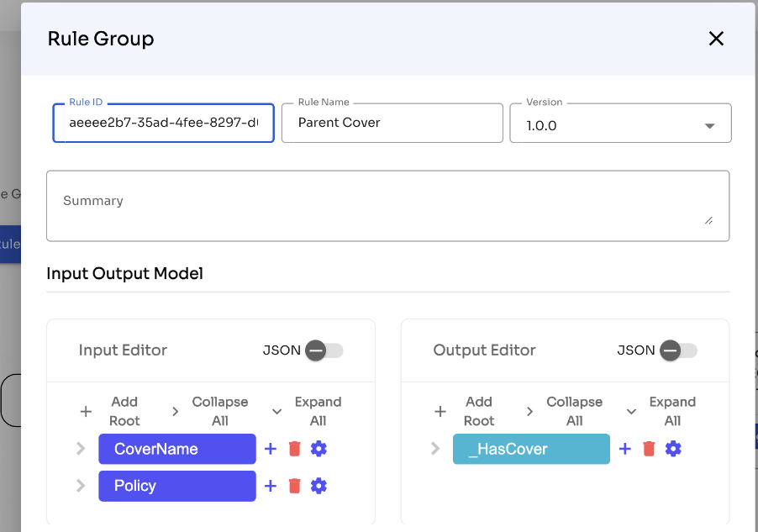Delete the CoverName node via trash icon
This screenshot has width=758, height=532.
pyautogui.click(x=294, y=449)
